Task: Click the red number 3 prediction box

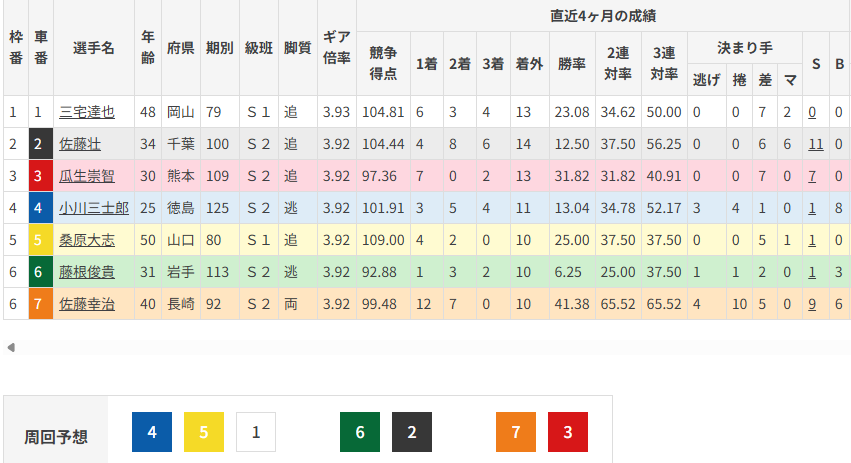Action: coord(568,432)
